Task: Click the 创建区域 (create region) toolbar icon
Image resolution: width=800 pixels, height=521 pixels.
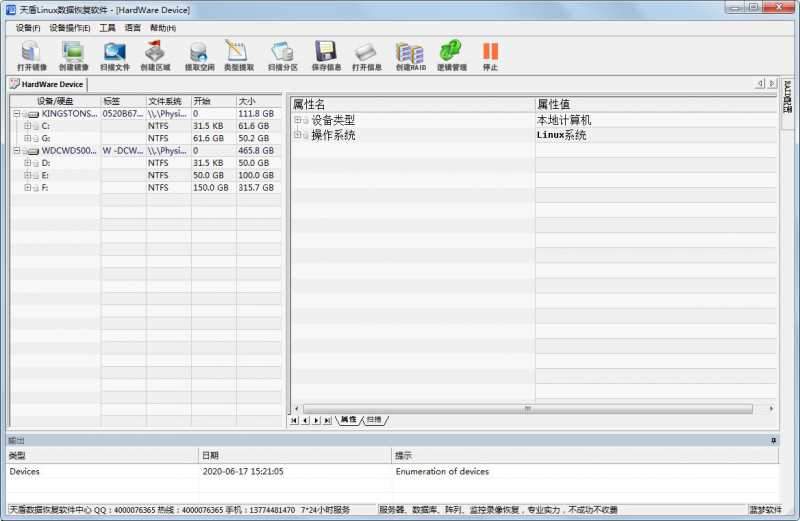Action: [156, 56]
